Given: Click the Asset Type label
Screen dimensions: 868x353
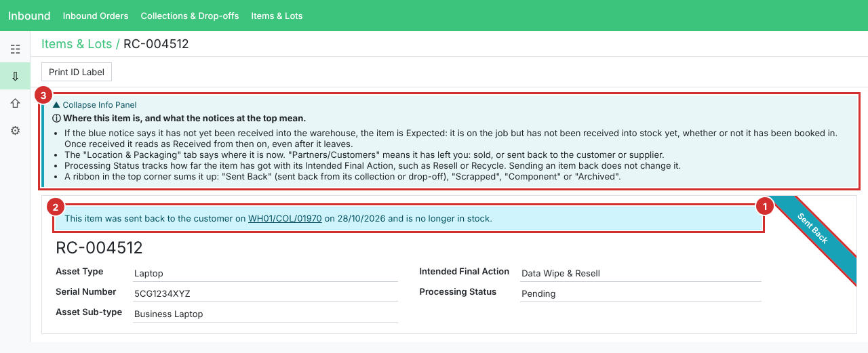Looking at the screenshot, I should 79,272.
